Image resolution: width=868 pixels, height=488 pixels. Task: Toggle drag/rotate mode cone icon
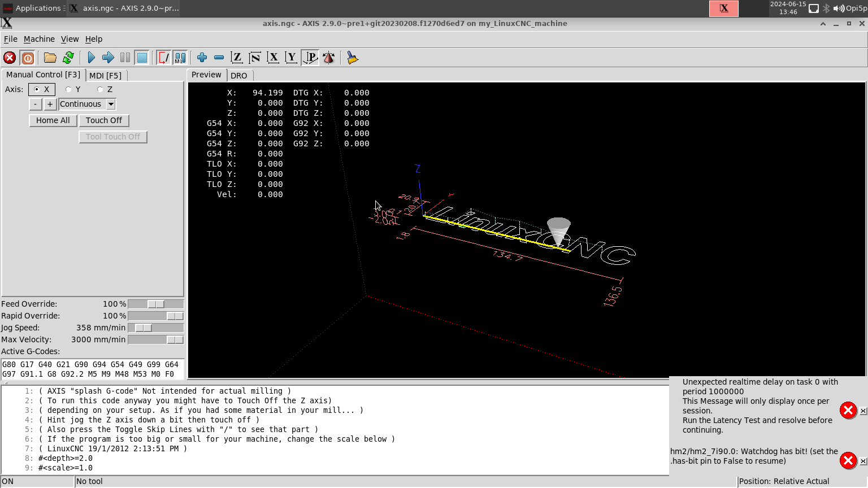pos(328,58)
